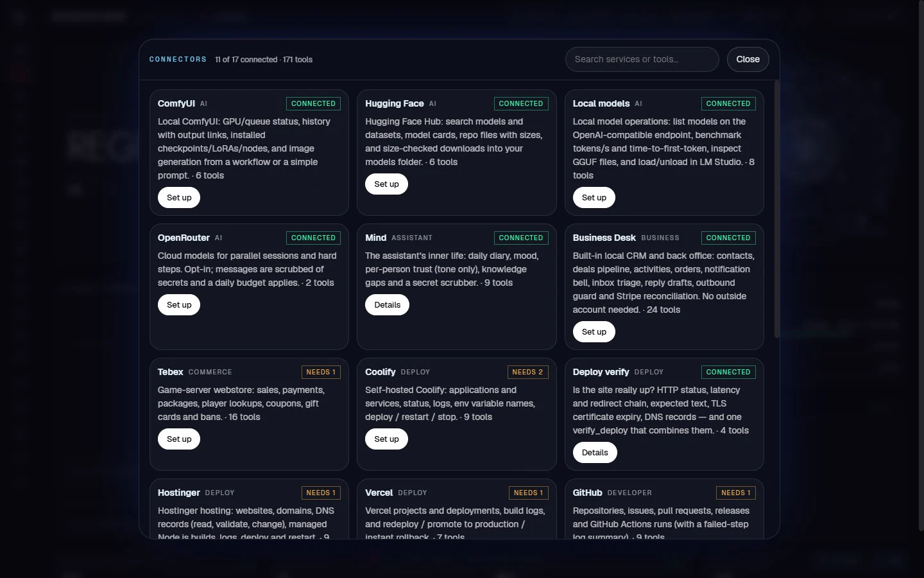
Task: Click the DEVELOPER tag beside GitHub
Action: pyautogui.click(x=629, y=493)
